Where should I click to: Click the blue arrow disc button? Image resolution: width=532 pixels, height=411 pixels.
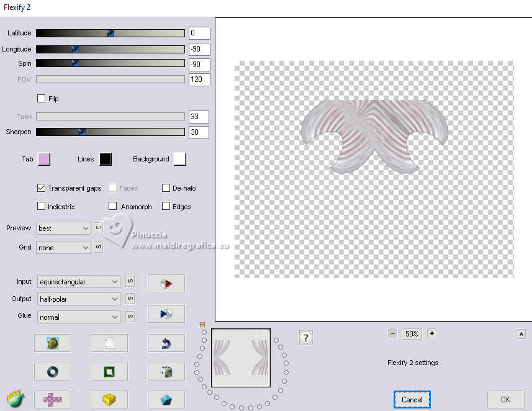[x=166, y=314]
